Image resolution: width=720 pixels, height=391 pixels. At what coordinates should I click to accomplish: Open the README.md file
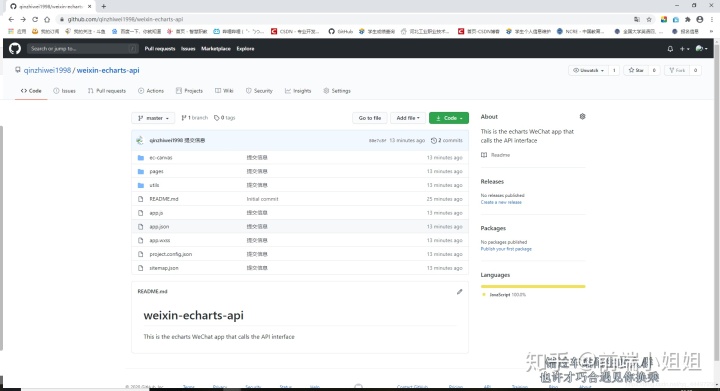point(163,199)
